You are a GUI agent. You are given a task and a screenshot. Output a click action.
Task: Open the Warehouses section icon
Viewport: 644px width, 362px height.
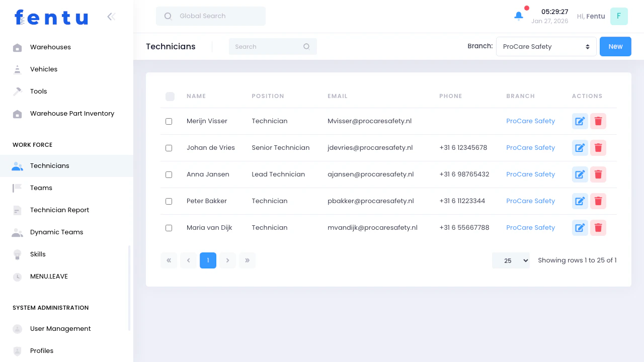[18, 47]
